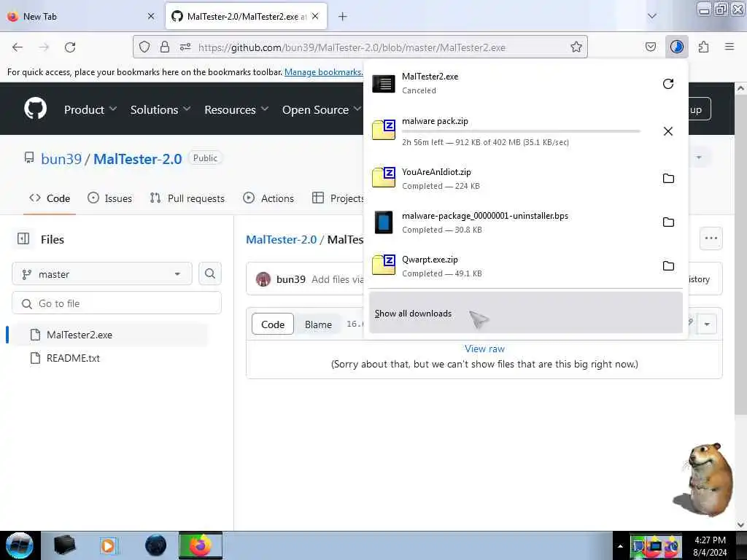The width and height of the screenshot is (747, 560).
Task: Close the New Tab tab
Action: pyautogui.click(x=151, y=16)
